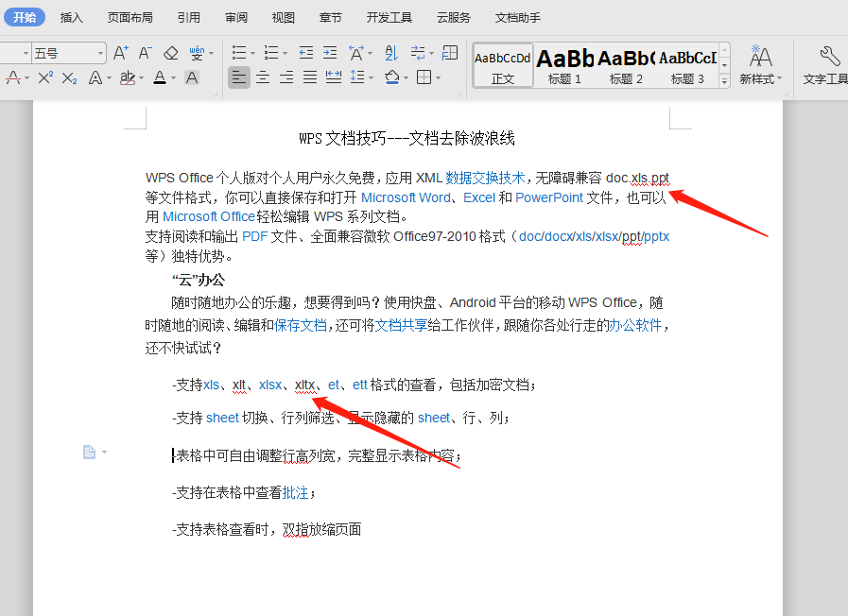The image size is (848, 616).
Task: Expand the borders dropdown arrow
Action: point(438,78)
